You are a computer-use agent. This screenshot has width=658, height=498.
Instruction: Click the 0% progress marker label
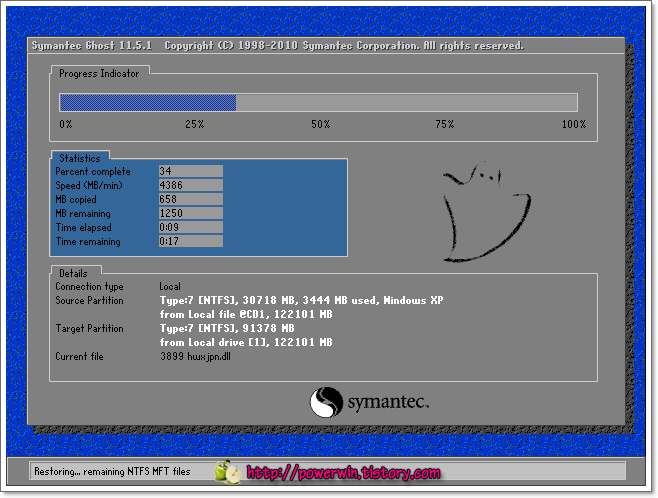(66, 124)
